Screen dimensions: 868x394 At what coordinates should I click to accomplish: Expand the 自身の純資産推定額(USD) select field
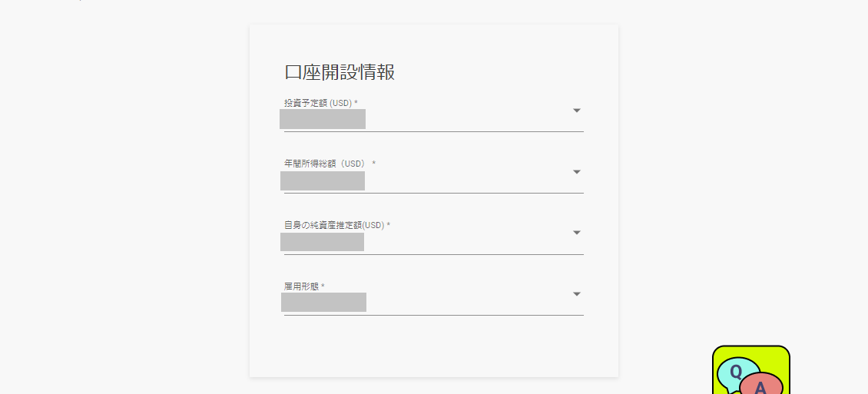click(434, 237)
